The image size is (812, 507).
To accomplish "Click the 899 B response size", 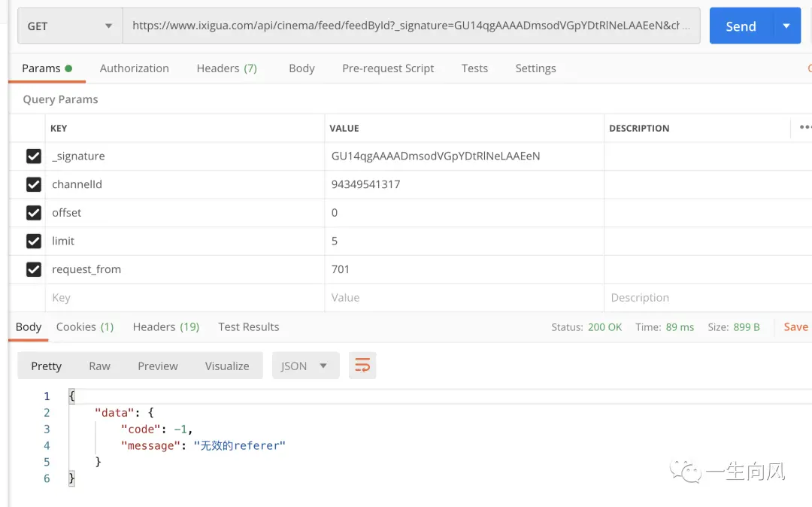I will (x=747, y=327).
